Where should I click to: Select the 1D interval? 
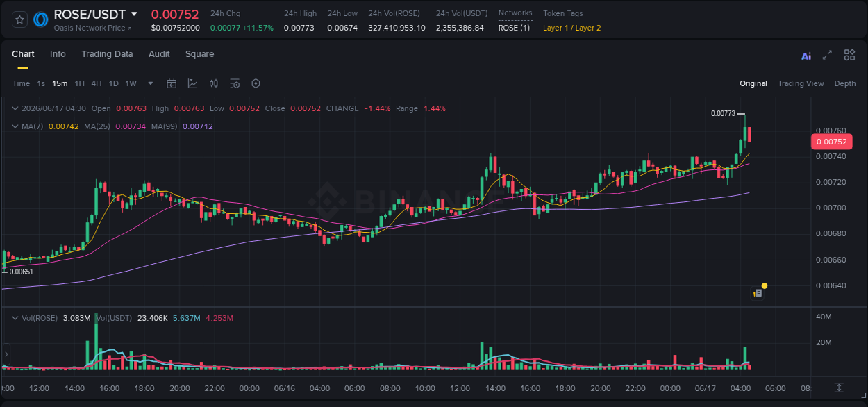pos(113,83)
